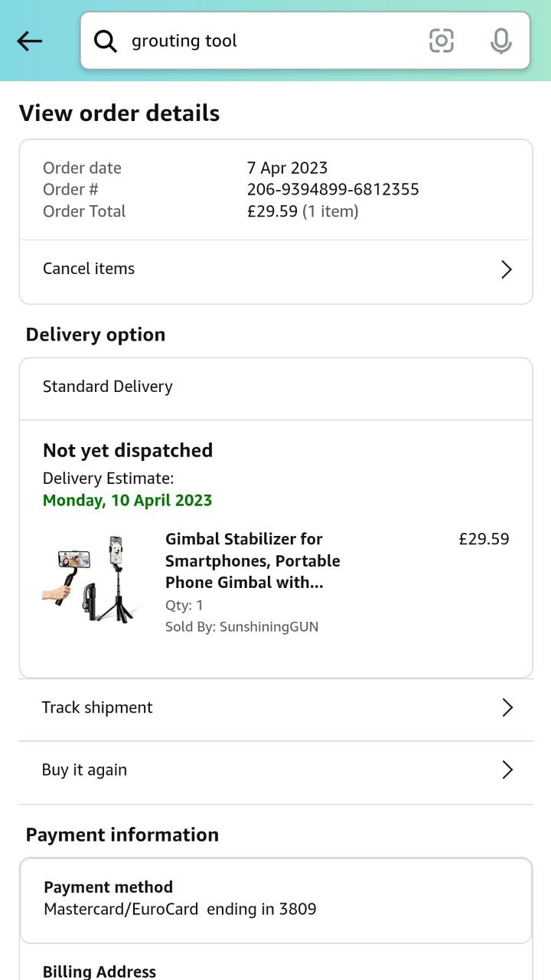Expand the Buy it again chevron
This screenshot has width=551, height=980.
click(x=507, y=770)
